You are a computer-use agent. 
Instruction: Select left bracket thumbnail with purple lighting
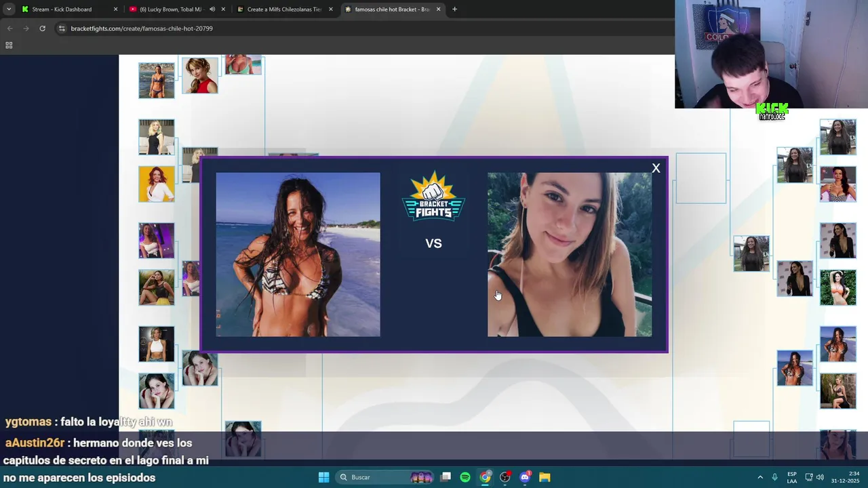click(157, 241)
